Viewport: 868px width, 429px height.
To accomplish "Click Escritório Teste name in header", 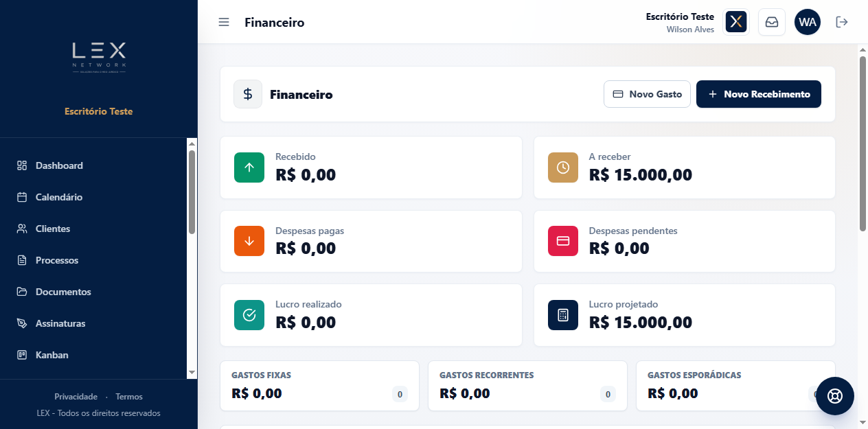I will click(680, 16).
